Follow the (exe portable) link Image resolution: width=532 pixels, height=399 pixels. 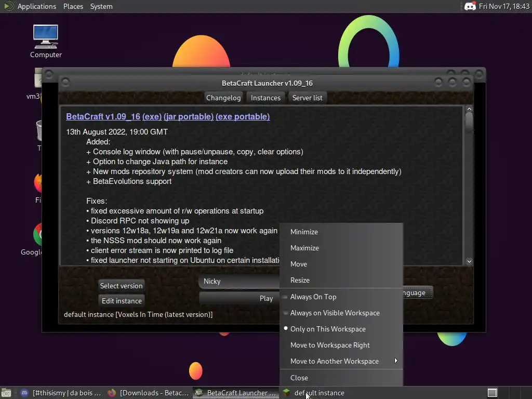click(243, 116)
